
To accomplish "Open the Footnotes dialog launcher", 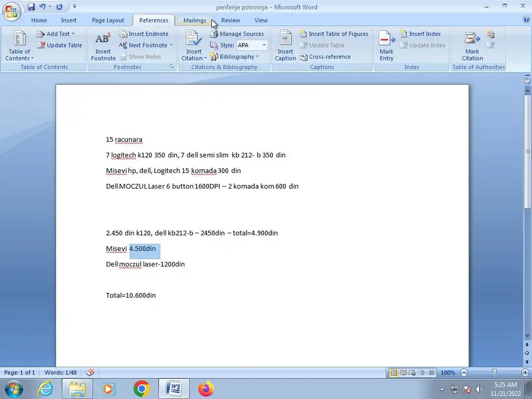I will point(171,67).
